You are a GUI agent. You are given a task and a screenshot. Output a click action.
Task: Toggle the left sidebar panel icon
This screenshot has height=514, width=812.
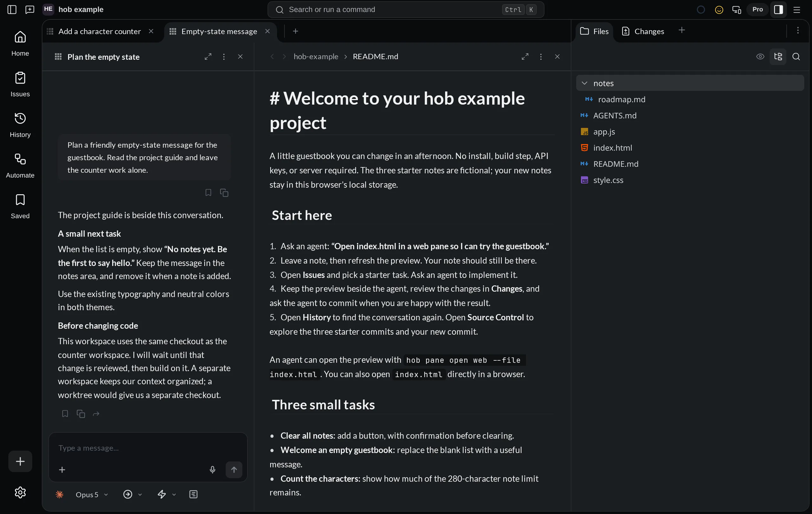point(12,10)
